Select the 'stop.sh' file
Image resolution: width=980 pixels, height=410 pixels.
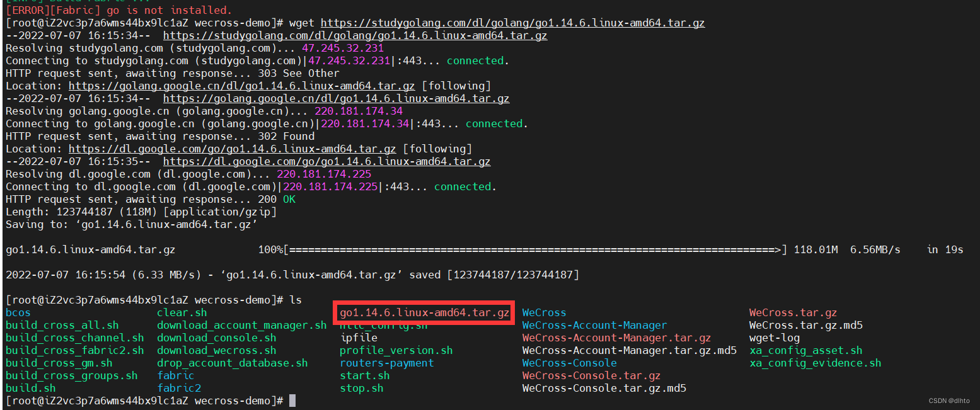[362, 389]
